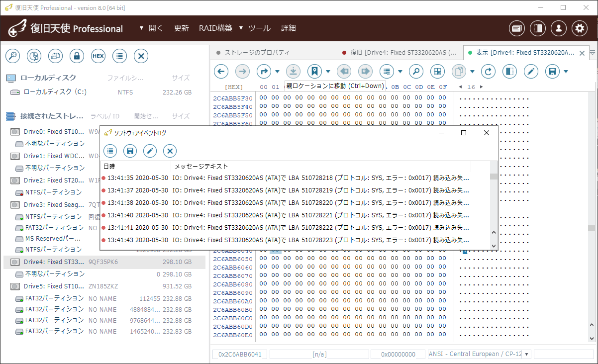Click the grid table icon in hex toolbar
Screen dimensions: 598x364
pyautogui.click(x=437, y=72)
